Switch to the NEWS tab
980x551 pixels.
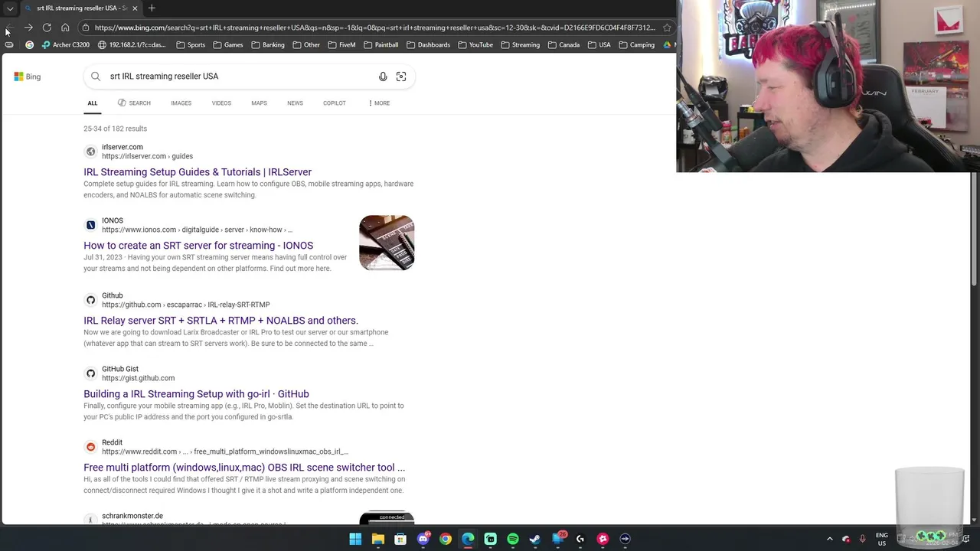pos(295,103)
